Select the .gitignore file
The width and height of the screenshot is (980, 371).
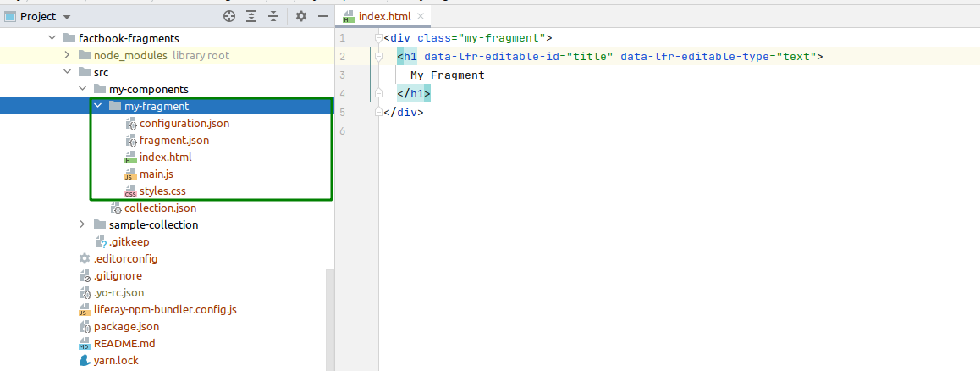[118, 275]
